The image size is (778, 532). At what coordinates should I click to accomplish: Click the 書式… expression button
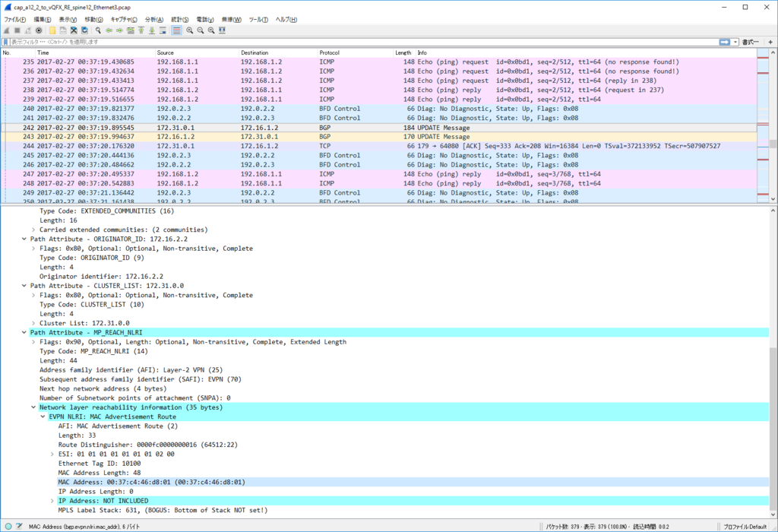(750, 43)
